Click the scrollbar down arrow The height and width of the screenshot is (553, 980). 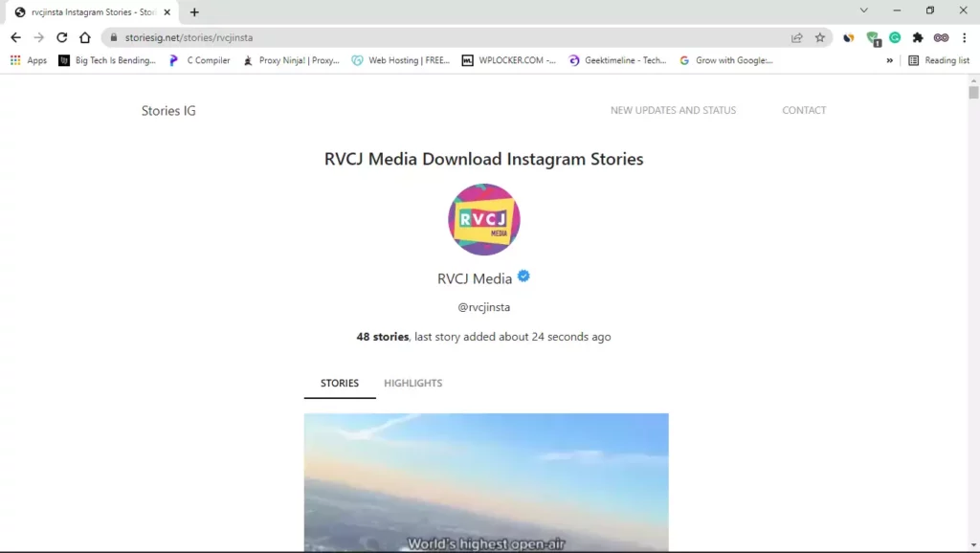tap(973, 545)
